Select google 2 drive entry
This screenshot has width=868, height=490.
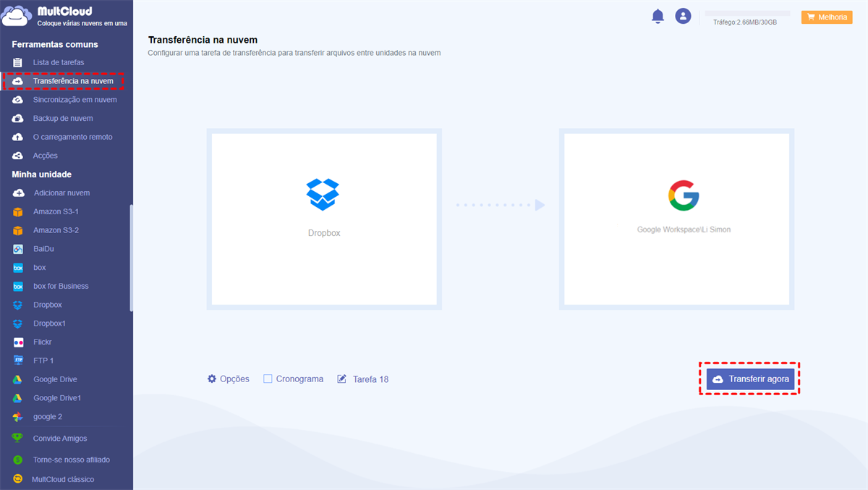coord(48,417)
